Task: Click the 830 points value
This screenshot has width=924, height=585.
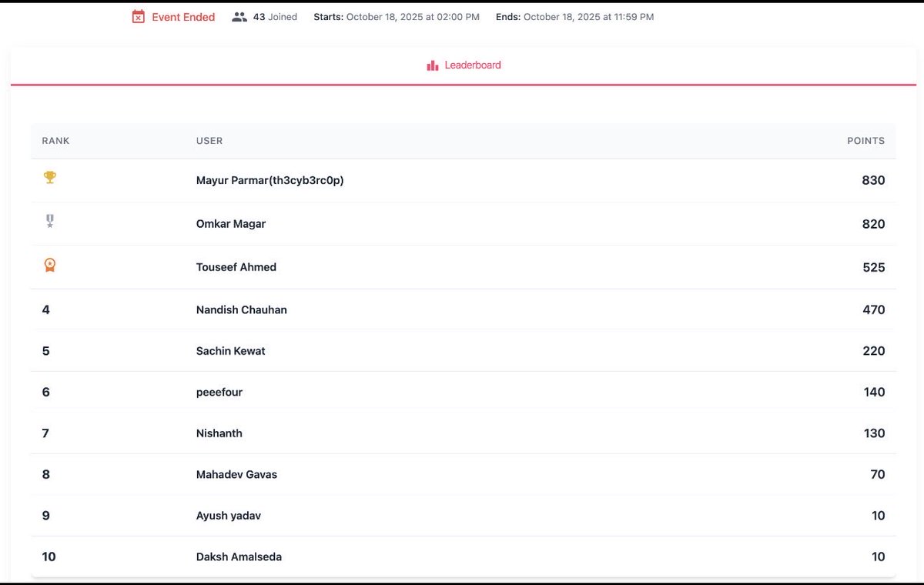Action: 873,181
